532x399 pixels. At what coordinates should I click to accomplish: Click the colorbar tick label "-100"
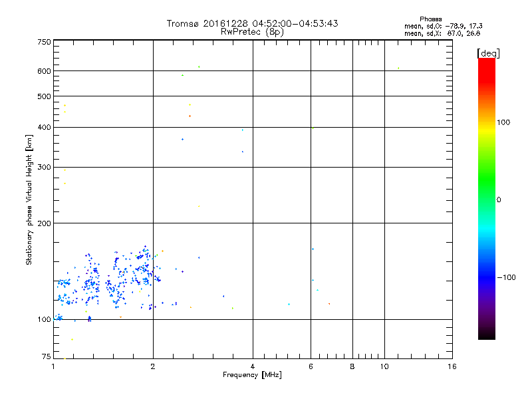coord(506,277)
